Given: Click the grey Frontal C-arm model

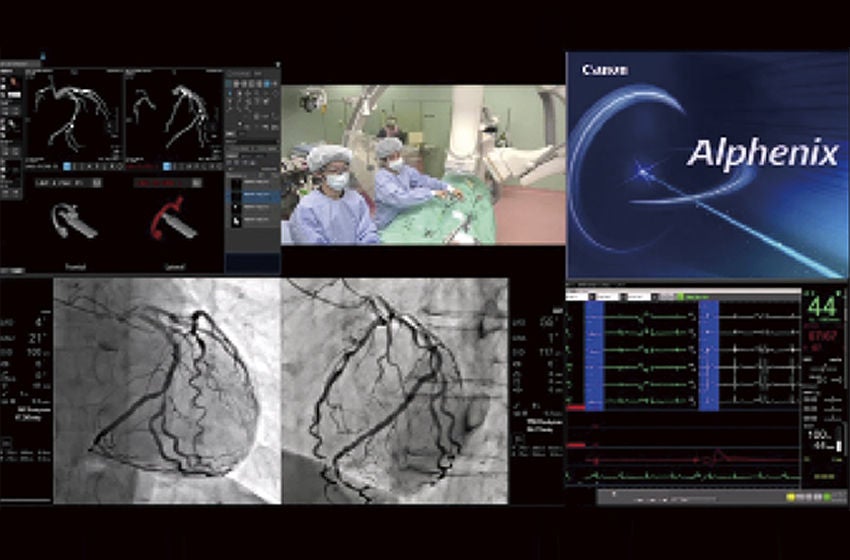Looking at the screenshot, I should pyautogui.click(x=75, y=221).
